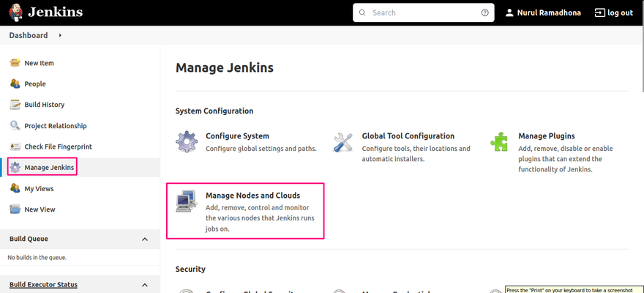Click "Configure global settings and paths." description
Viewport: 644px width, 293px height.
pos(261,149)
